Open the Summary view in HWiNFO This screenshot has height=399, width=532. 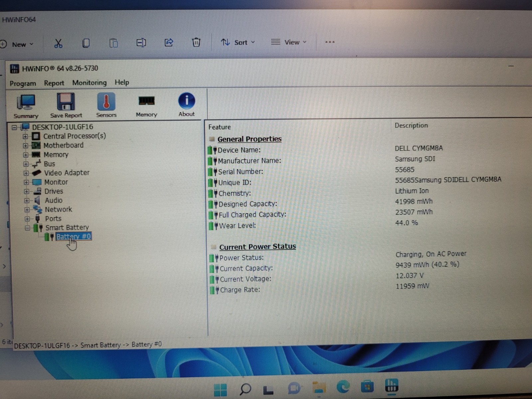26,106
